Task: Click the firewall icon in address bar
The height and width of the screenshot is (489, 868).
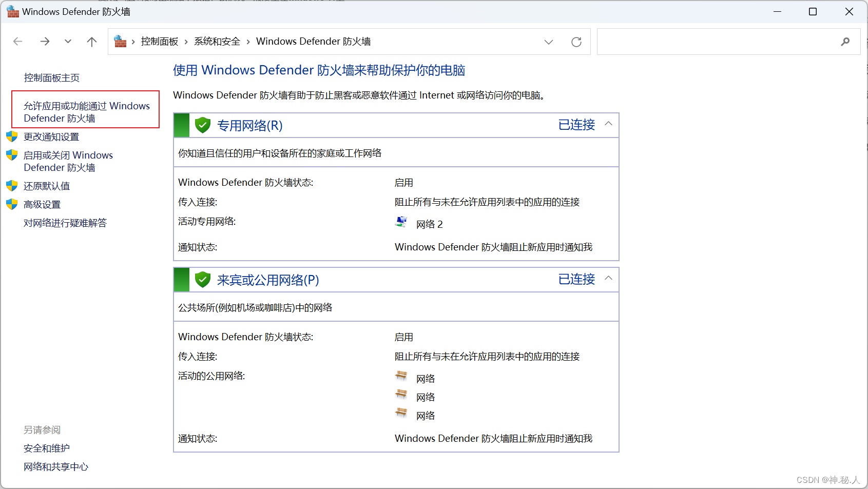Action: [120, 42]
